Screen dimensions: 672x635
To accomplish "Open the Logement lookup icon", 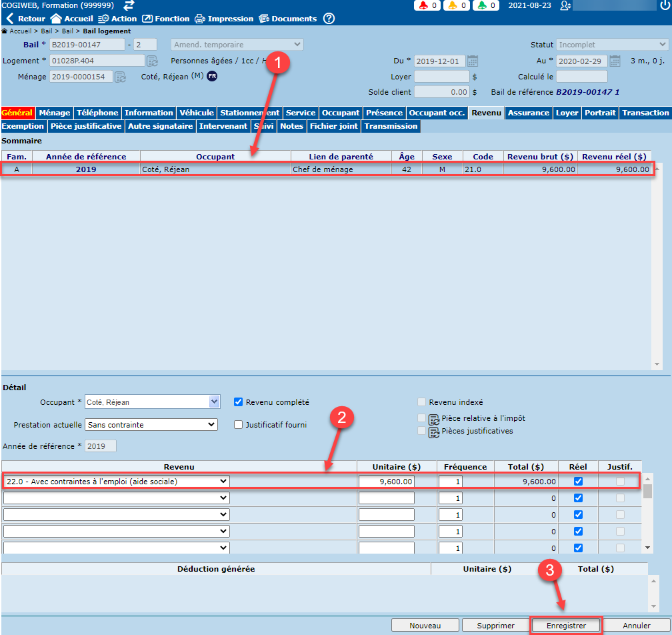I will [x=153, y=61].
